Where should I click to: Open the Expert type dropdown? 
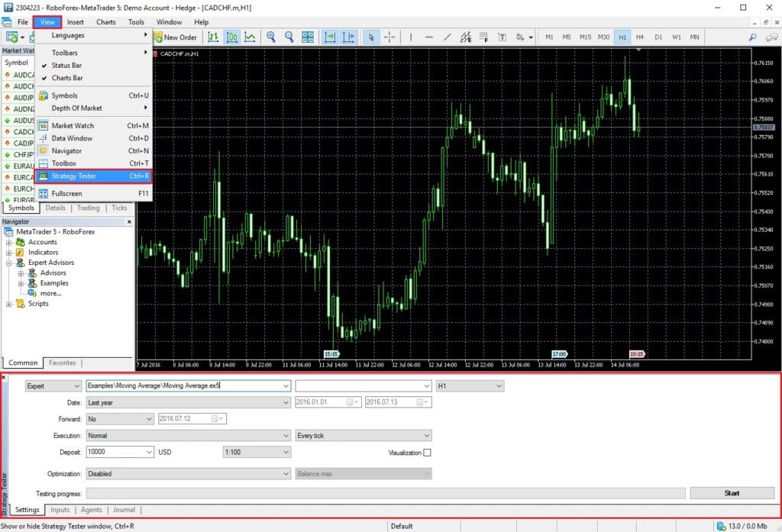click(x=53, y=386)
